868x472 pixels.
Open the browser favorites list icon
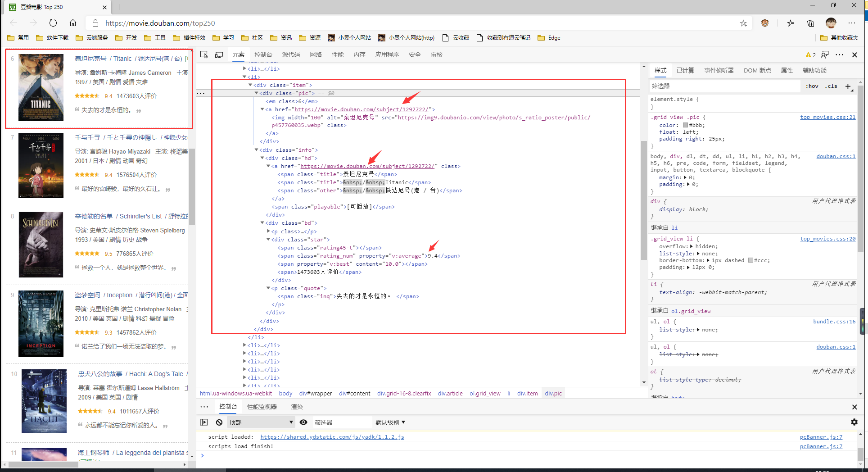[791, 23]
